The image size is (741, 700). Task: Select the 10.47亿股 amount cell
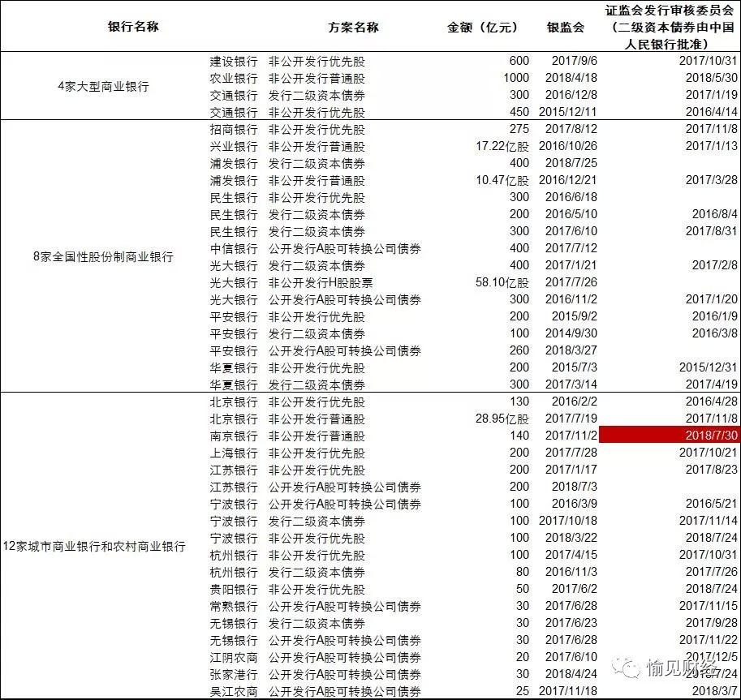[x=502, y=180]
